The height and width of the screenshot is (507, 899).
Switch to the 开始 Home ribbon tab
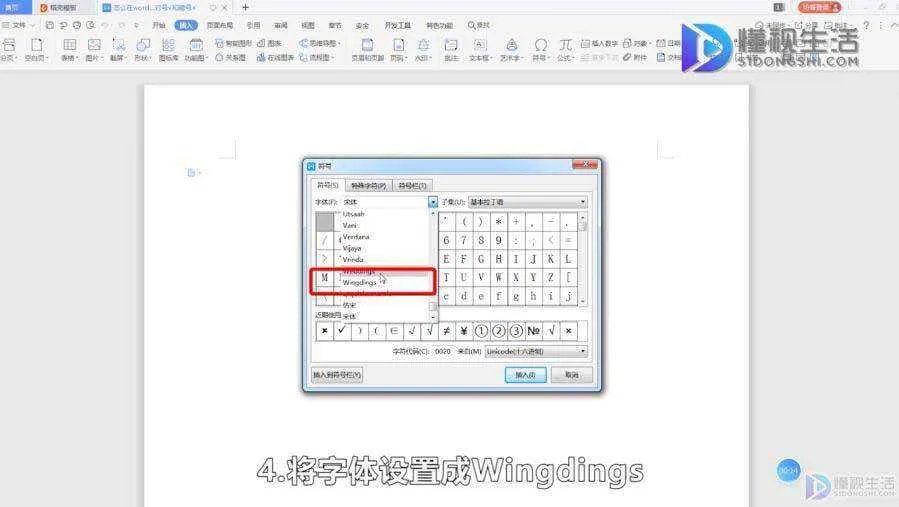(x=159, y=25)
